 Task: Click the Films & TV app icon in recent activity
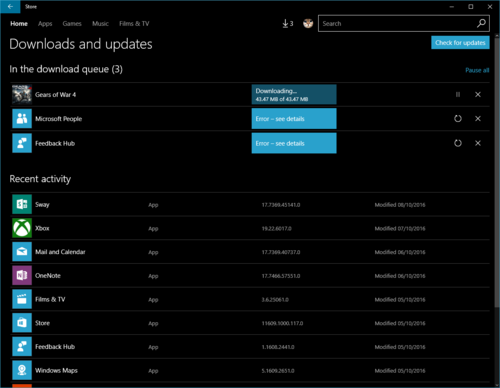[22, 299]
